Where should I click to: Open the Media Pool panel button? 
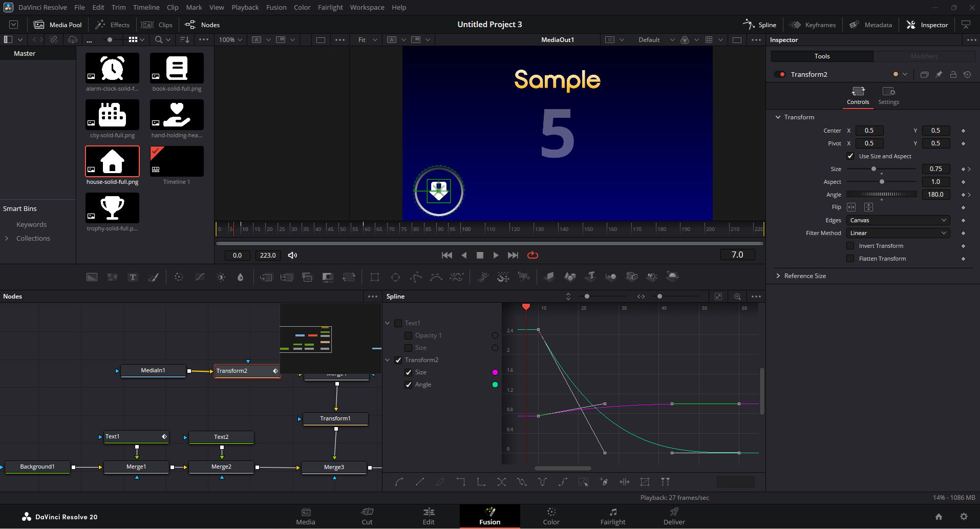pyautogui.click(x=58, y=25)
